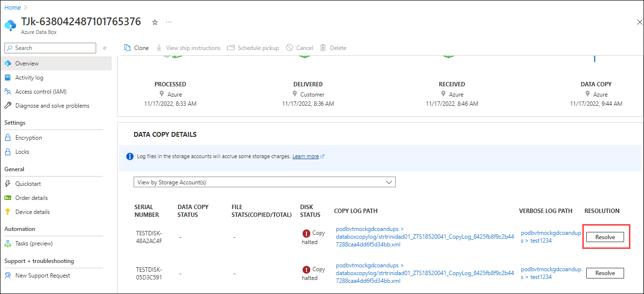644x294 pixels.
Task: Star the TJk order as favorite
Action: [x=154, y=22]
